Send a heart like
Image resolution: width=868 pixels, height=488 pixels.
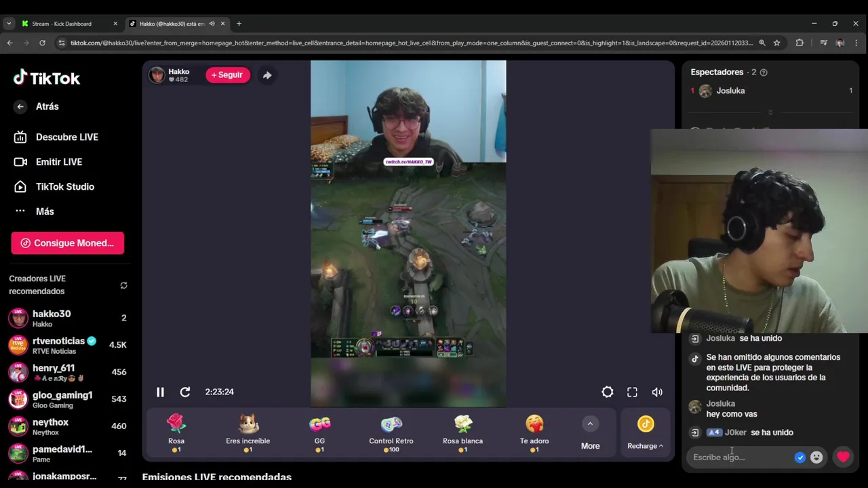[x=843, y=457]
